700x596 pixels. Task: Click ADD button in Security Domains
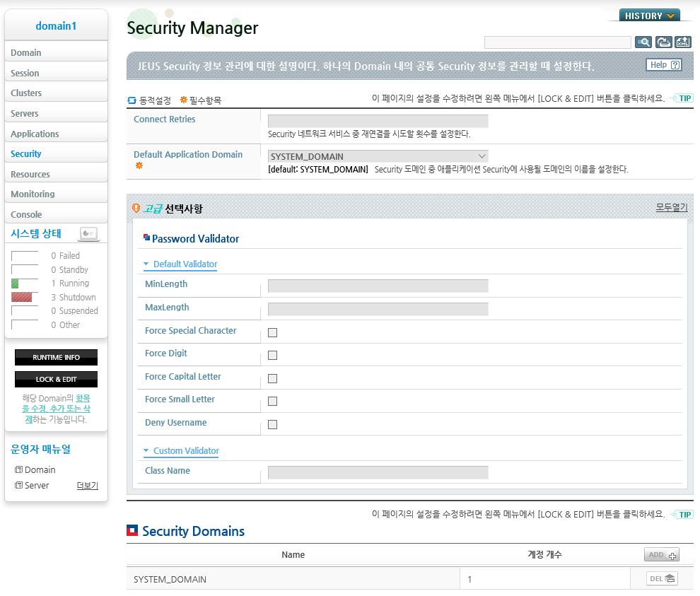pos(662,554)
